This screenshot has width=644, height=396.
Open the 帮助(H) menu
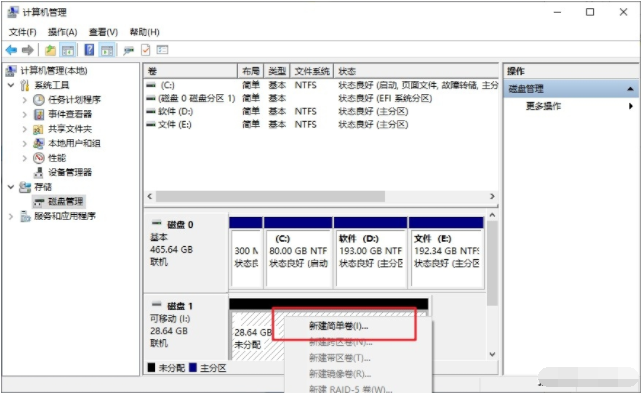(x=145, y=32)
